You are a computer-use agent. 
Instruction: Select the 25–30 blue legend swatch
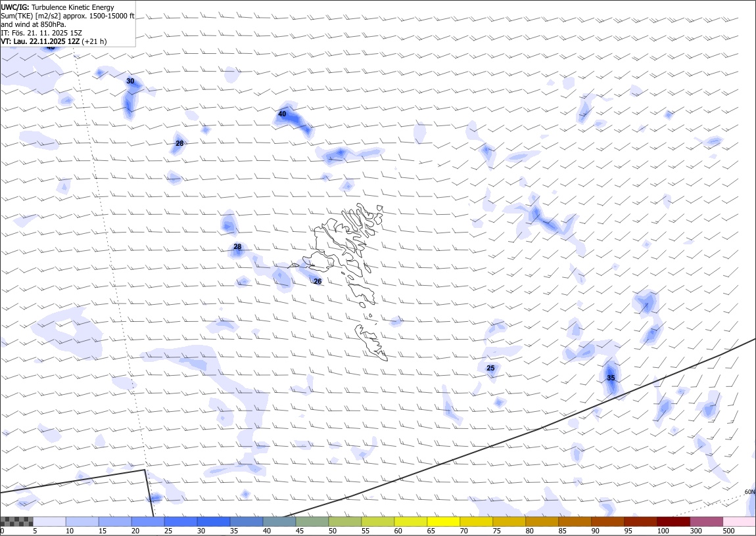[181, 522]
